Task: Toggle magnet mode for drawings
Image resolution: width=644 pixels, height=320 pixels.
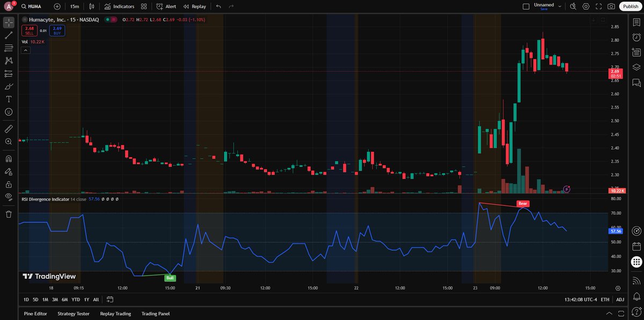Action: click(x=9, y=159)
